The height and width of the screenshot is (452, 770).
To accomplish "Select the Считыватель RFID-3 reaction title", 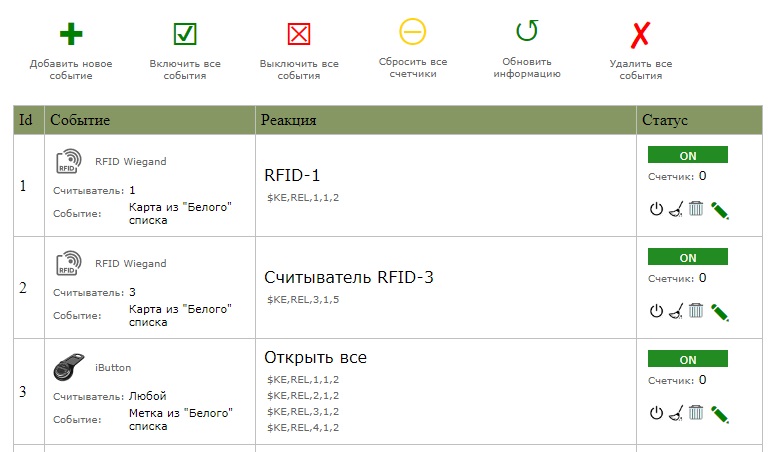I will tap(349, 277).
